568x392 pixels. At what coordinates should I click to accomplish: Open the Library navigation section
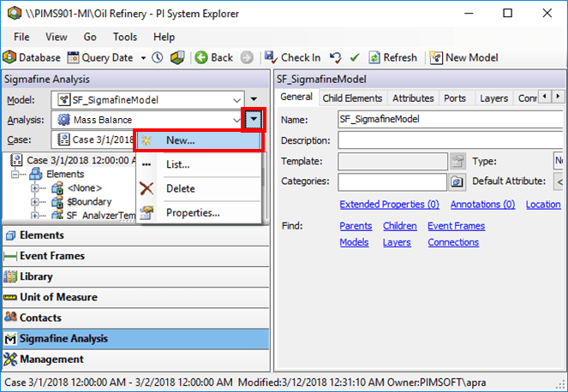tap(136, 277)
